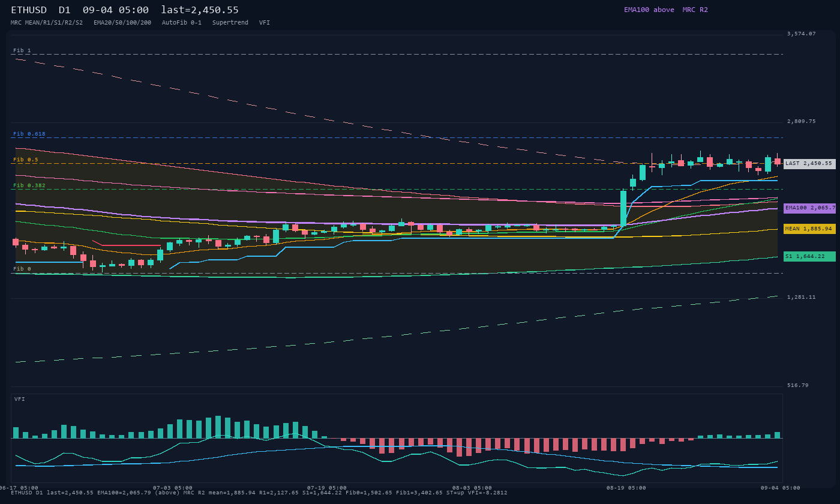Click the LAST 2,450.55 price tag
The image size is (840, 504).
pos(809,164)
